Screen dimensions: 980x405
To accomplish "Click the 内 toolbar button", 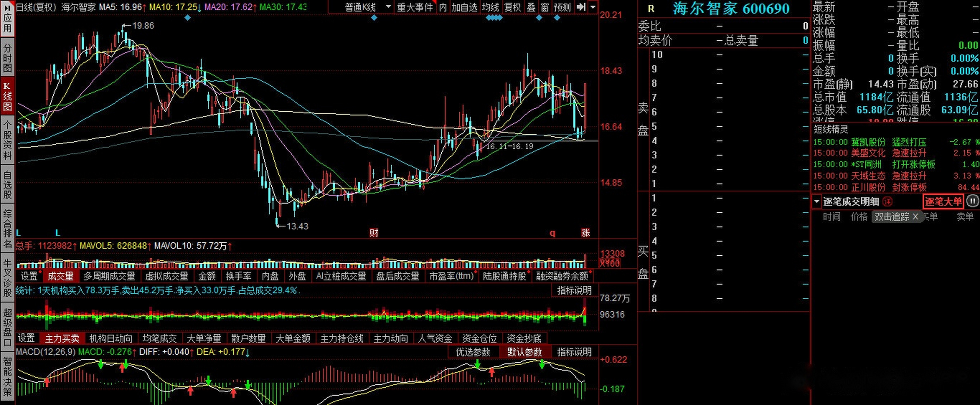I will pyautogui.click(x=443, y=7).
